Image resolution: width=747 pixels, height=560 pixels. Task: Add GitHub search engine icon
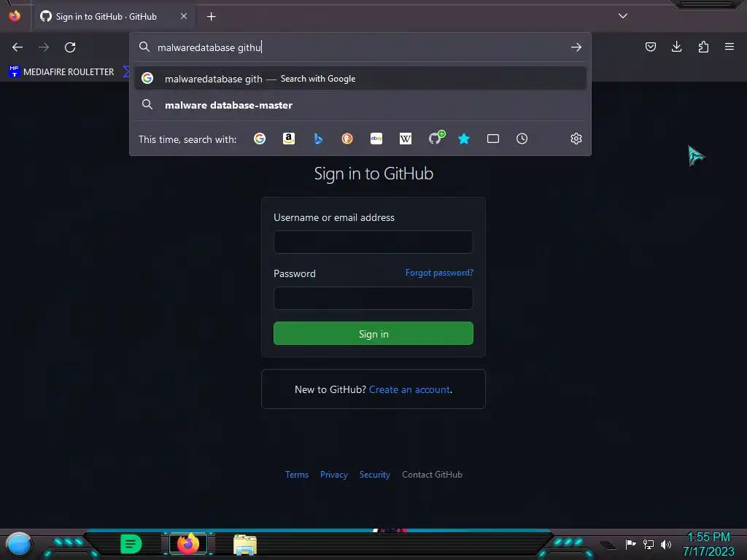[436, 138]
